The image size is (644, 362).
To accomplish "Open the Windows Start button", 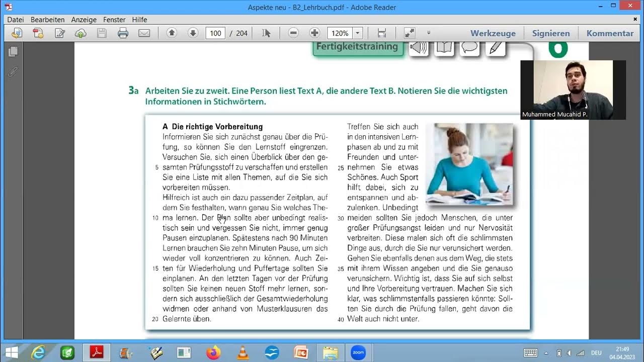I will coord(11,352).
